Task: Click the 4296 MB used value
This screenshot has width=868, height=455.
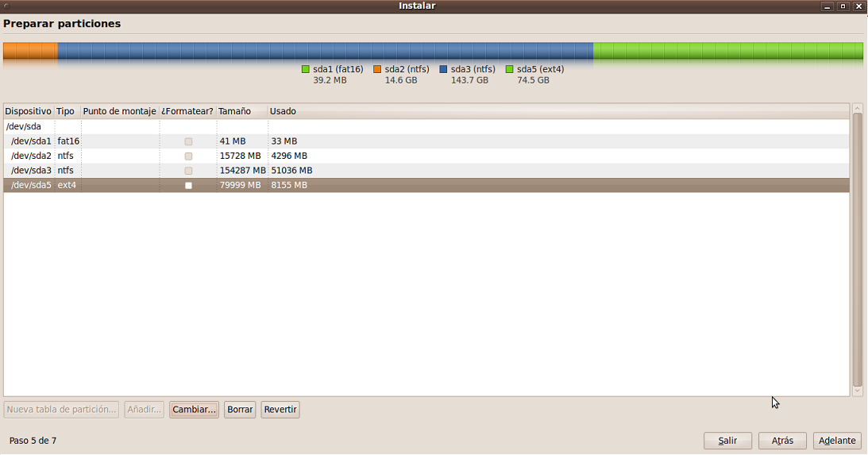Action: (289, 156)
